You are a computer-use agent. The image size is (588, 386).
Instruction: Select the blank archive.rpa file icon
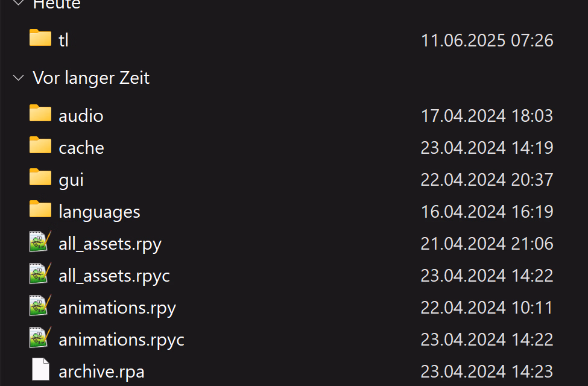coord(40,369)
